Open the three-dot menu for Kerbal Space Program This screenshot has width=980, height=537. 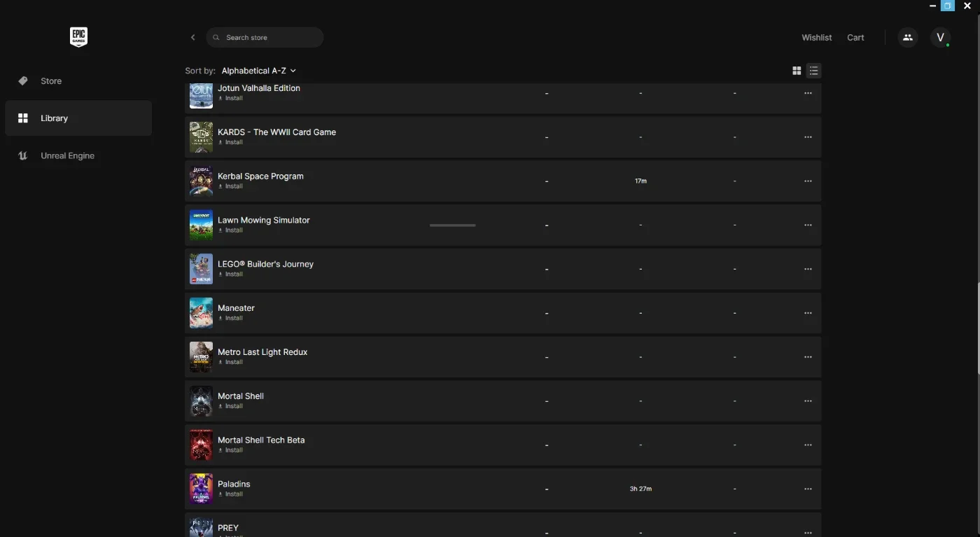point(808,181)
